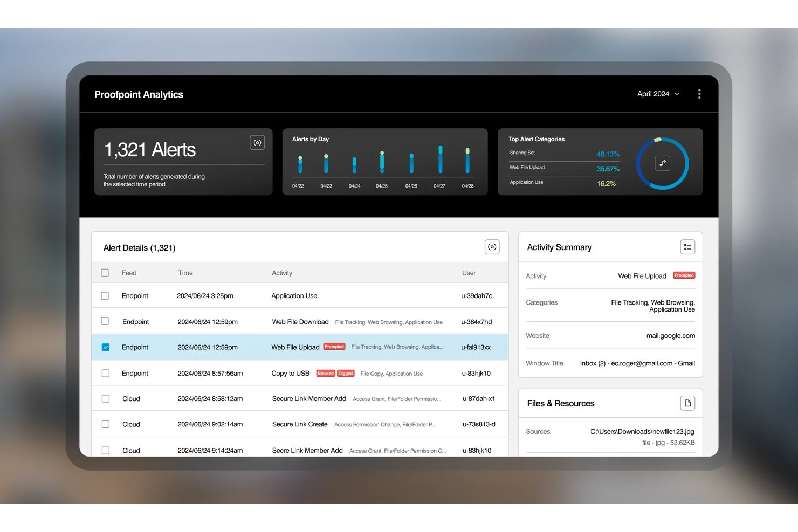Image resolution: width=798 pixels, height=532 pixels.
Task: Select the 04/22 bar in Alerts by Day
Action: click(300, 164)
